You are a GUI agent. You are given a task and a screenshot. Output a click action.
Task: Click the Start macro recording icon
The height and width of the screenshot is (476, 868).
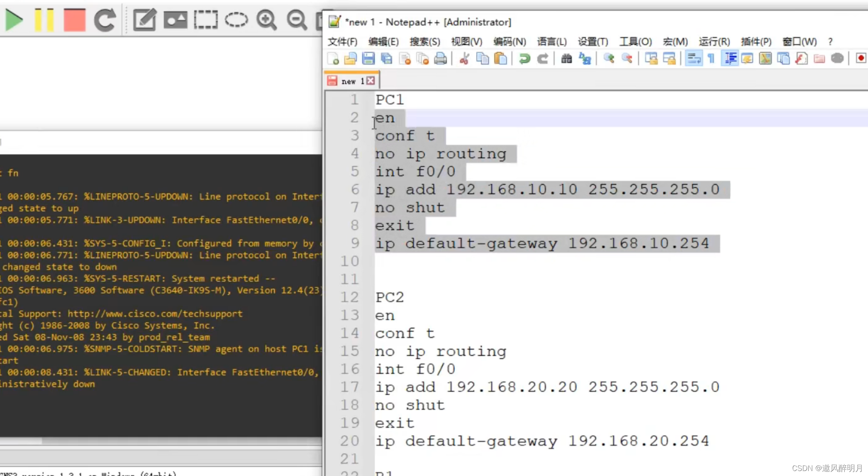(x=861, y=58)
